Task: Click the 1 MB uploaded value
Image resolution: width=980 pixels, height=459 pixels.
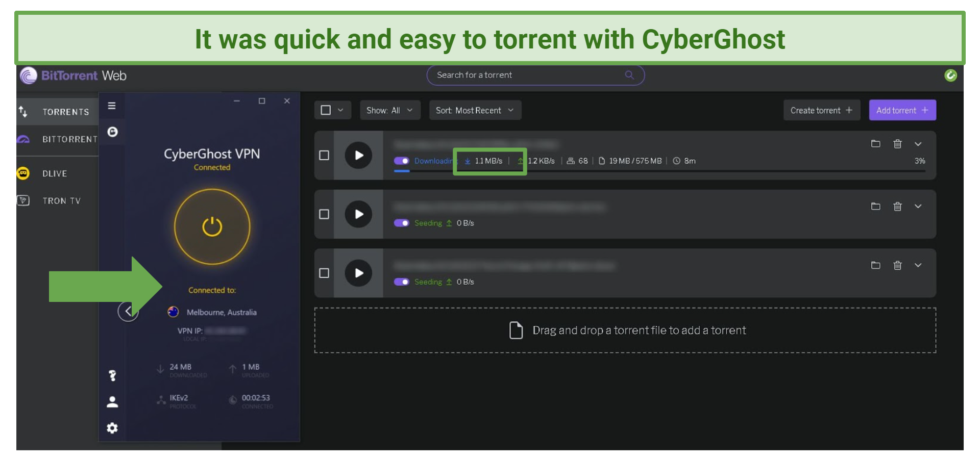Action: coord(251,367)
